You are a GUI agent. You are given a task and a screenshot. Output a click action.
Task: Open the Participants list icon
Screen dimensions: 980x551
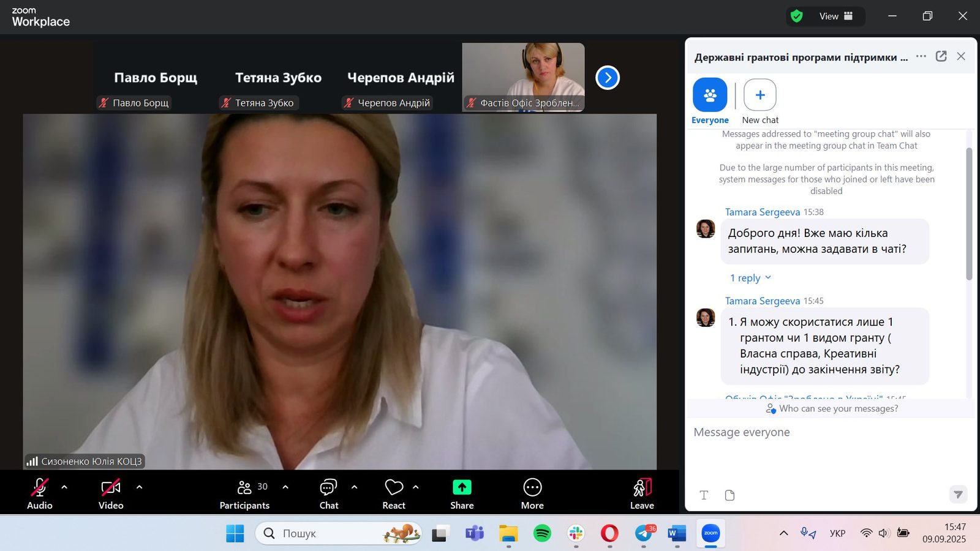(x=244, y=487)
